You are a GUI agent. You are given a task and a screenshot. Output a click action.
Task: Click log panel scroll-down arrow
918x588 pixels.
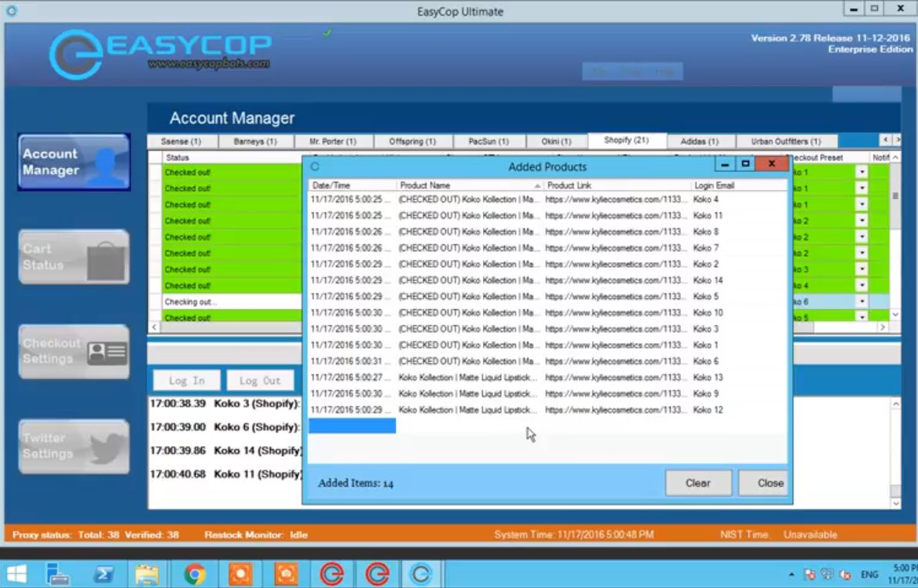(x=896, y=503)
